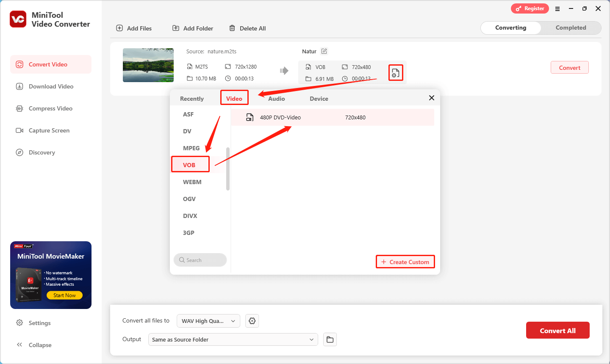Open the batch format settings gear icon

tap(252, 321)
